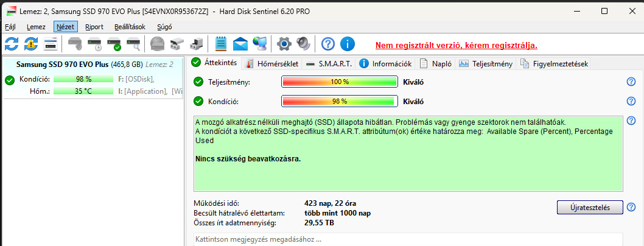Open the Beállítások menu
The width and height of the screenshot is (644, 246).
[130, 27]
